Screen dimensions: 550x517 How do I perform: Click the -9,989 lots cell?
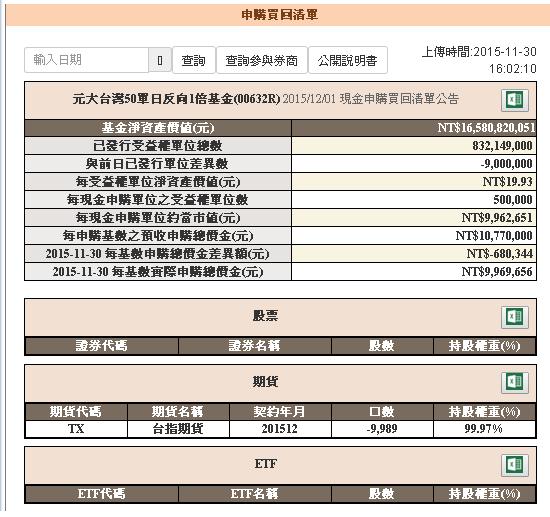point(382,429)
